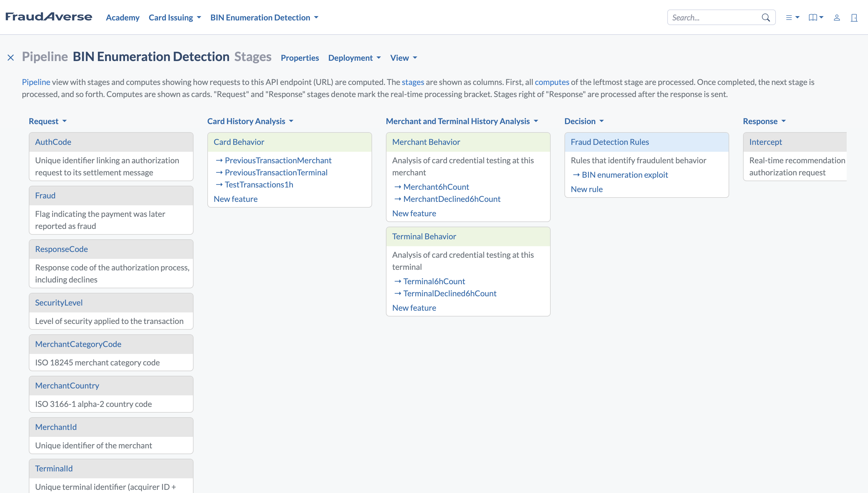Open PreviousTransactionMerchant feature
The image size is (868, 493).
pyautogui.click(x=278, y=160)
